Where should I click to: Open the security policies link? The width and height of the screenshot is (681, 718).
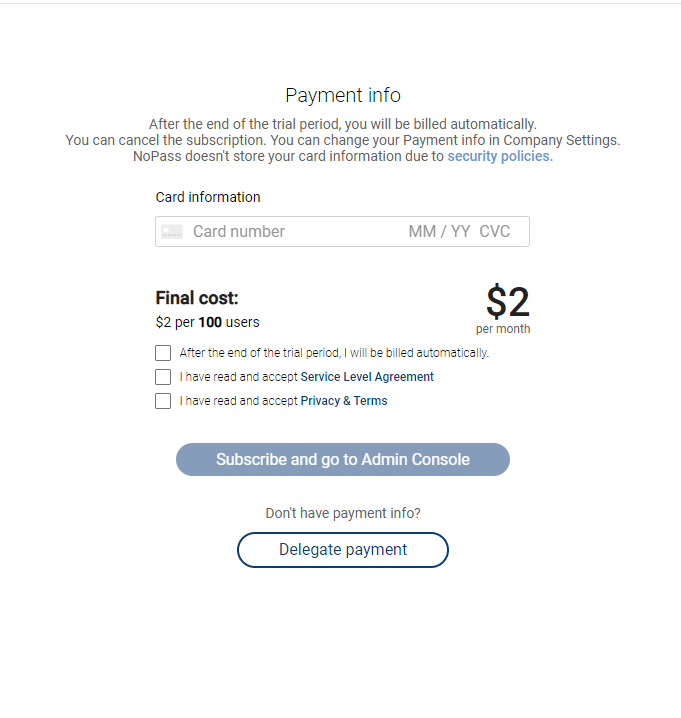499,156
